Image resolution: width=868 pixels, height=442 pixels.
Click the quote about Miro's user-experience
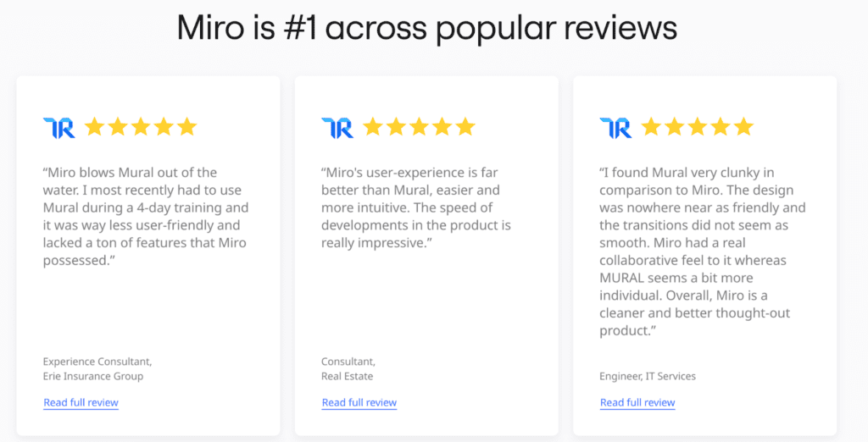tap(415, 207)
